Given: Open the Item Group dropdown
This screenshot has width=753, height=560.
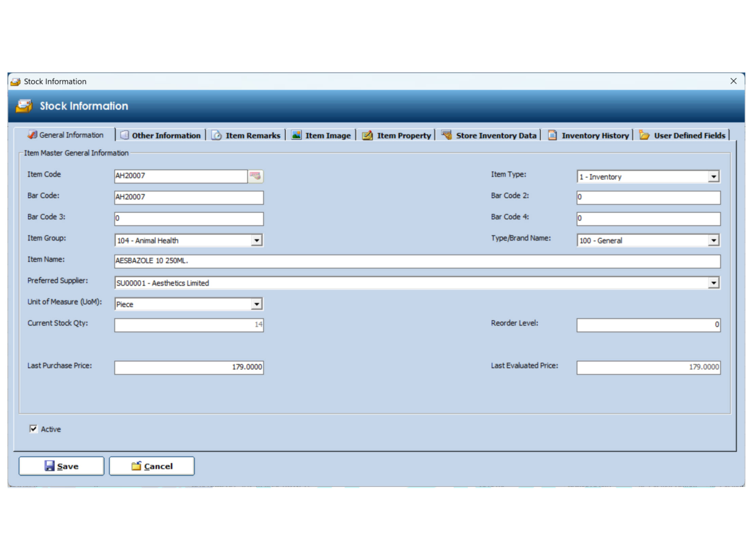Looking at the screenshot, I should (256, 240).
